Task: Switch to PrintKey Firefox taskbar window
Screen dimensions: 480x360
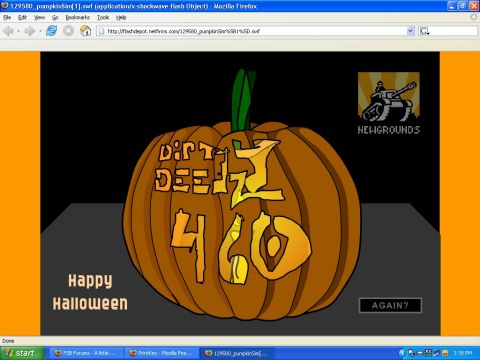Action: tap(162, 353)
